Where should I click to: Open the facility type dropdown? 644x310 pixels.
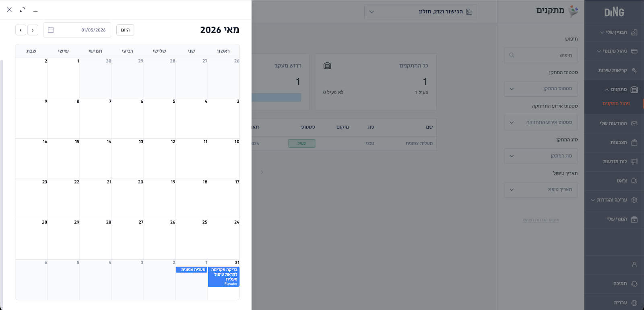pyautogui.click(x=541, y=156)
